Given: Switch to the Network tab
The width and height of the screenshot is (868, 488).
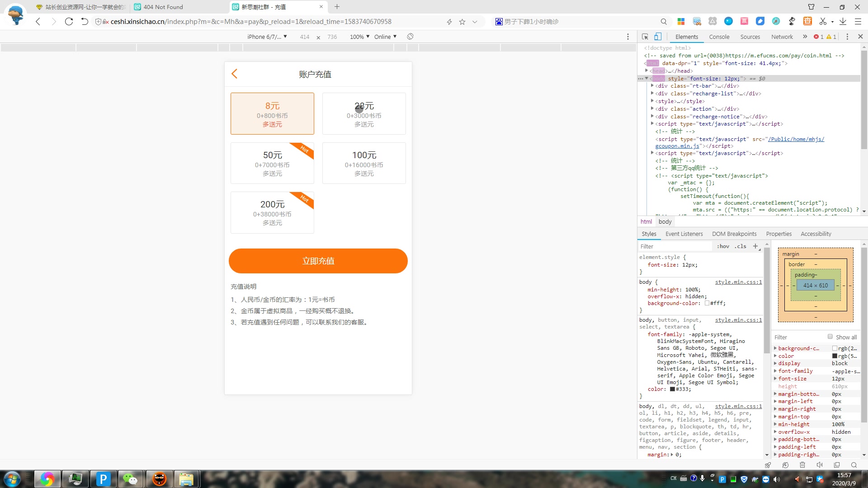Looking at the screenshot, I should tap(782, 37).
